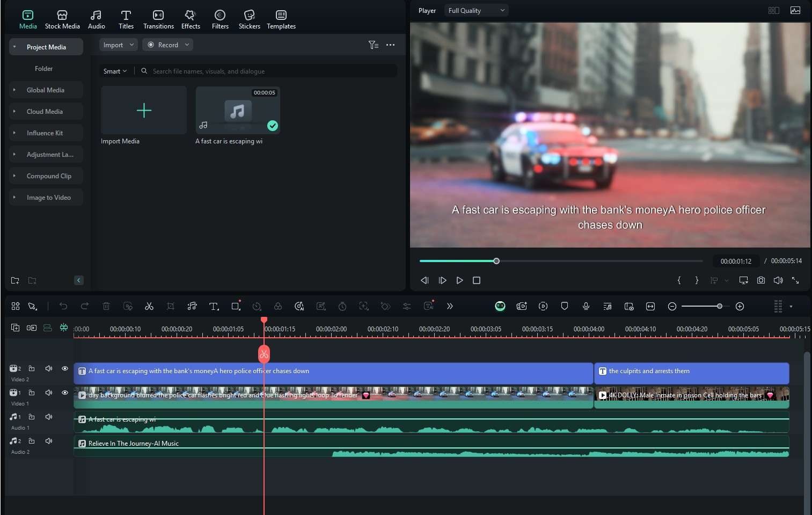Set the mark-in point in the player
The image size is (812, 515).
679,280
